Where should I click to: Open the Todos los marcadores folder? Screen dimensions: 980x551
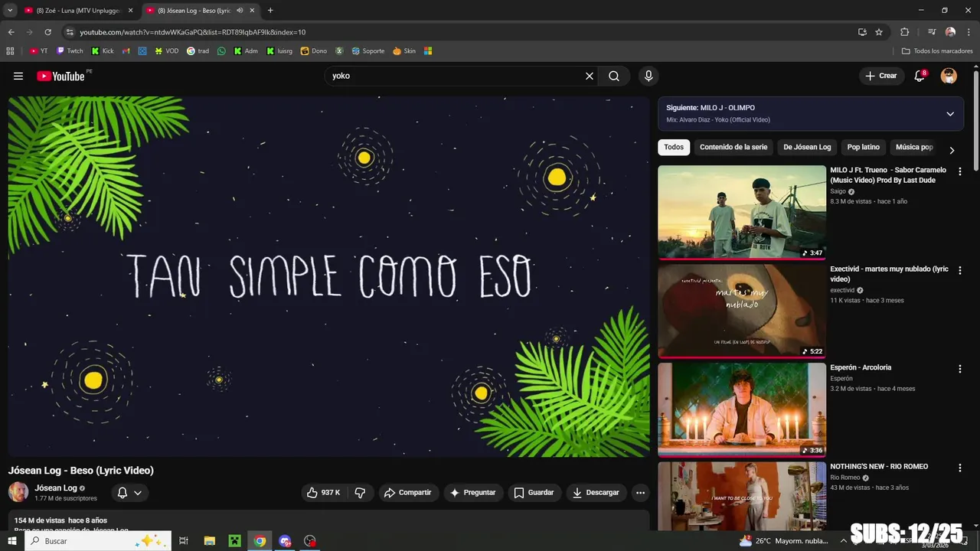pyautogui.click(x=937, y=51)
